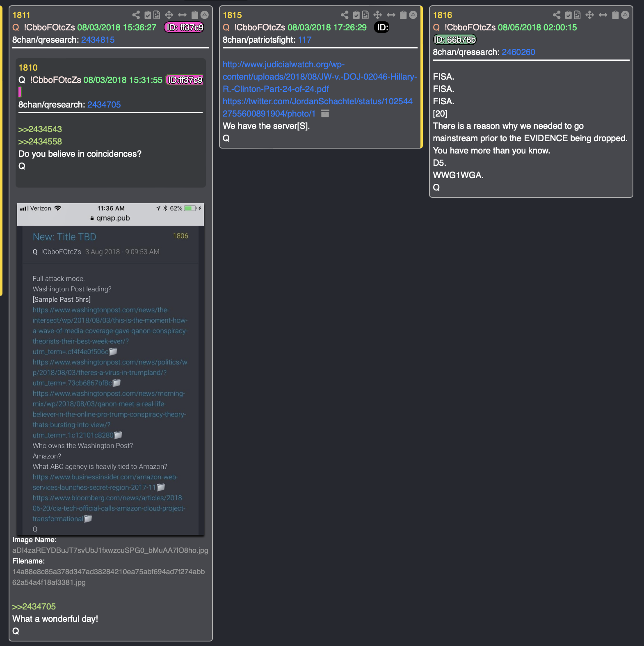Click post number 1811 heading
The height and width of the screenshot is (646, 644).
point(21,15)
